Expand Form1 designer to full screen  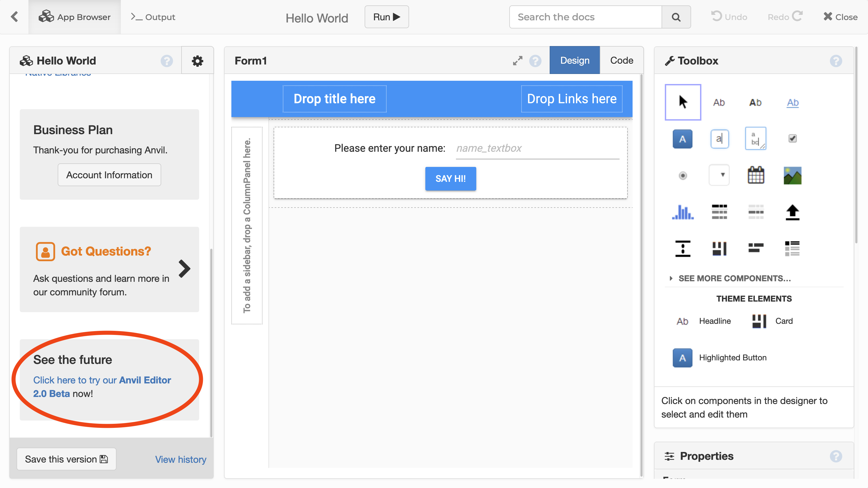click(517, 61)
